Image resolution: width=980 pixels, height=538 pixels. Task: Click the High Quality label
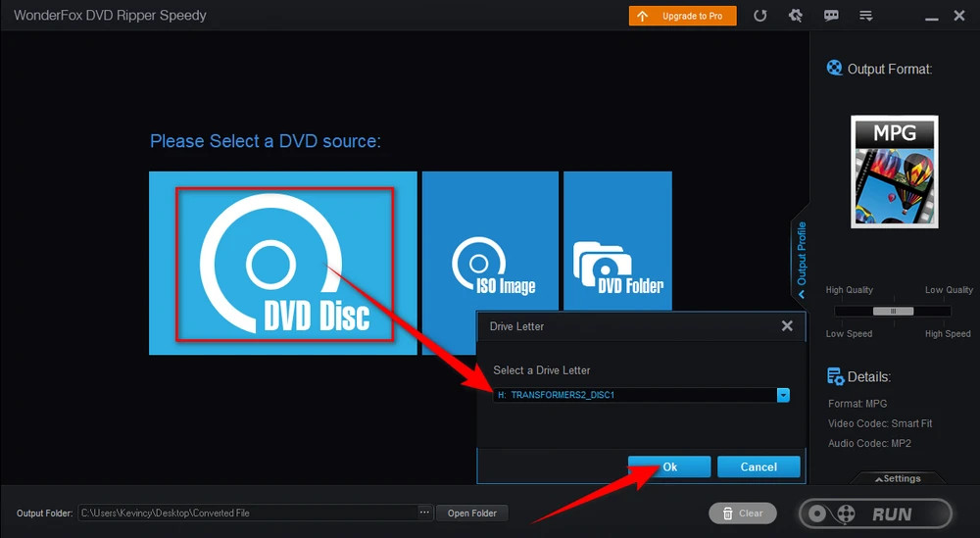850,290
